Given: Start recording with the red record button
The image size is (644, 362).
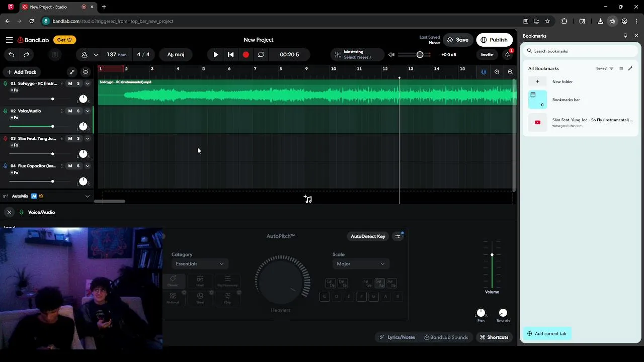Looking at the screenshot, I should 246,54.
